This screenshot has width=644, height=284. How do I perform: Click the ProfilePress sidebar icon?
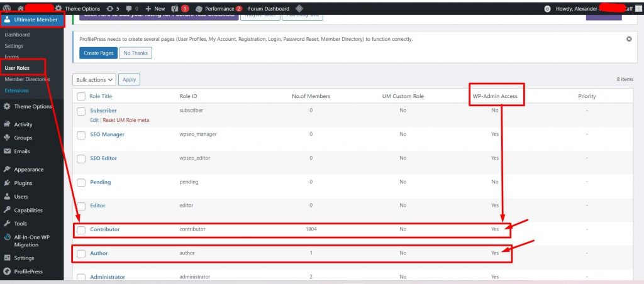coord(7,271)
